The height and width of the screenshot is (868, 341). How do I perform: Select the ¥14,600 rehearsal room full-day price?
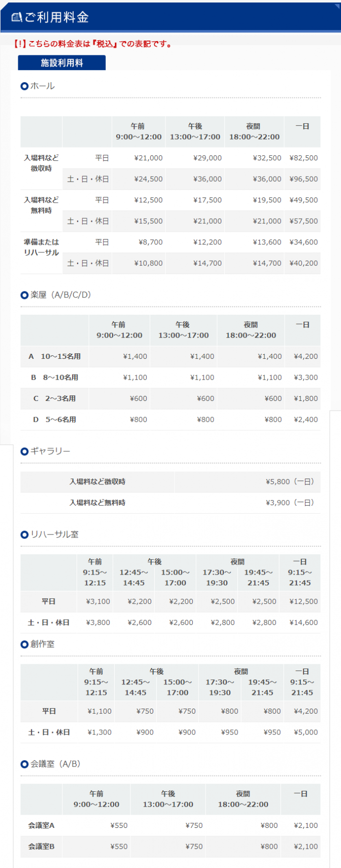[303, 623]
